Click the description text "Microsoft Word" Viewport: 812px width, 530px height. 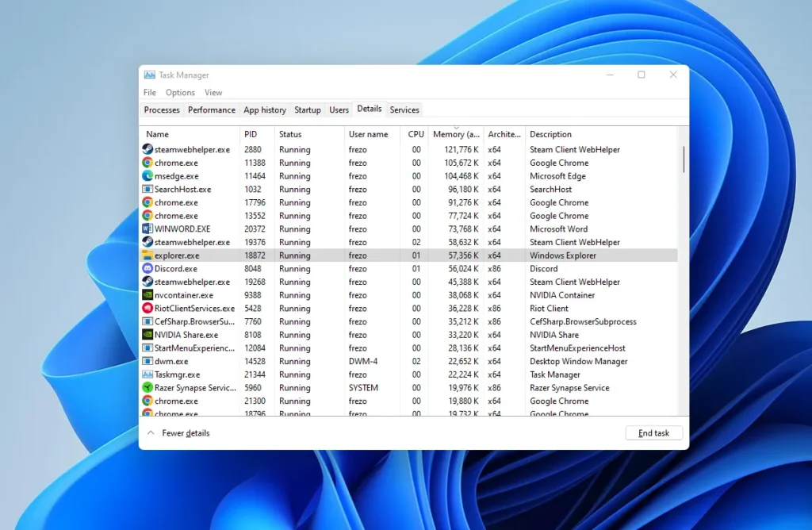pyautogui.click(x=558, y=229)
